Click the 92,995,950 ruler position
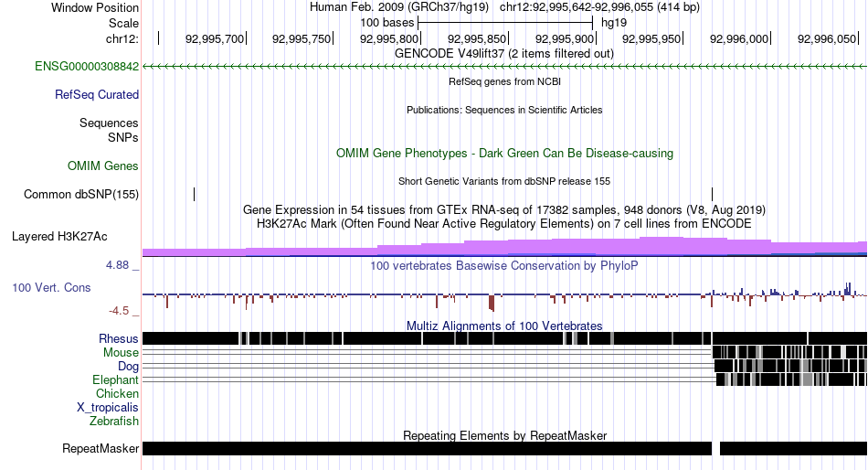The height and width of the screenshot is (470, 868). [x=651, y=38]
